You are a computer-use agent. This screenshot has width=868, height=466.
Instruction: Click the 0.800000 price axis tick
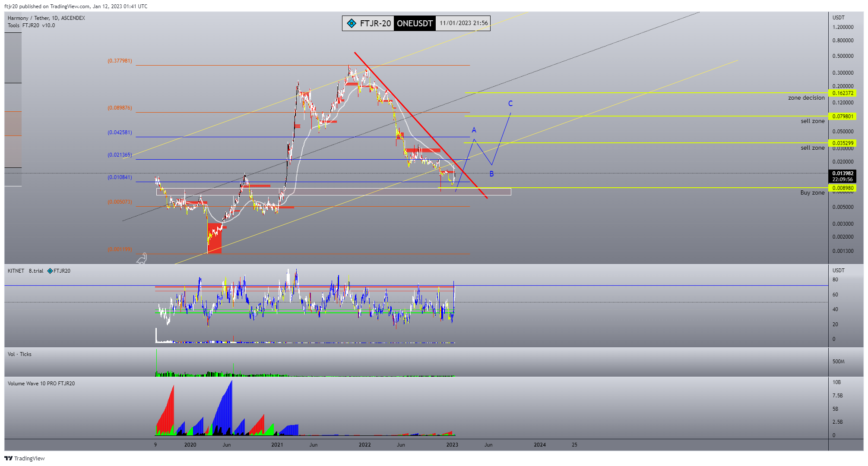tap(843, 41)
